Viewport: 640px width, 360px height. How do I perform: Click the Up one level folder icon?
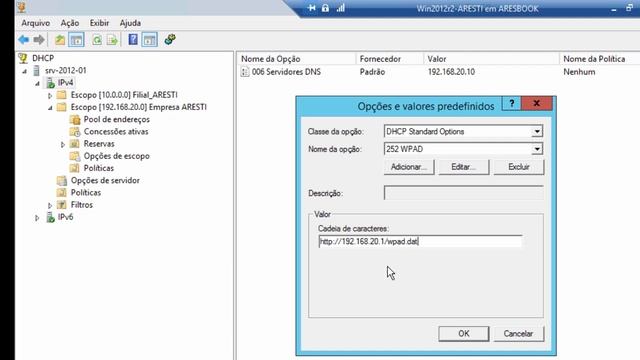[60, 40]
